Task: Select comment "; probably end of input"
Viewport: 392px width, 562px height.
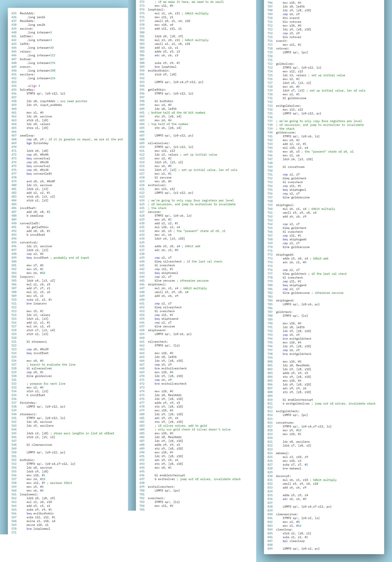Action: (70, 258)
